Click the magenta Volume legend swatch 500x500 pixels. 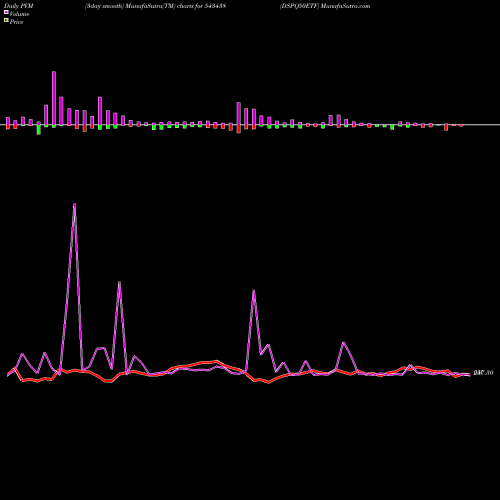coord(6,12)
